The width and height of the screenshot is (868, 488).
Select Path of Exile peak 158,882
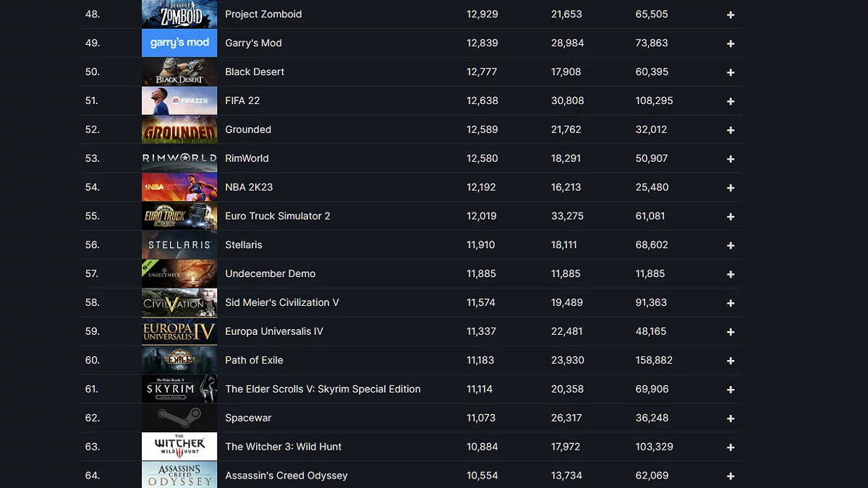coord(654,360)
